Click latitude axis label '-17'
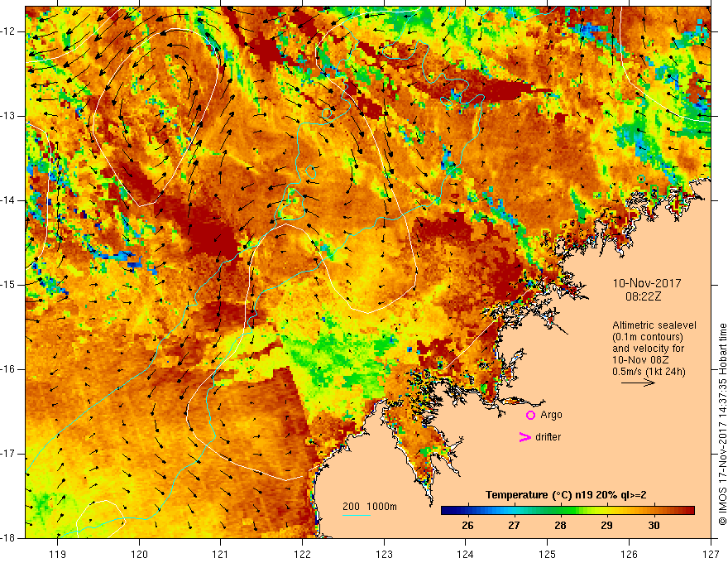728x563 pixels. (8, 454)
